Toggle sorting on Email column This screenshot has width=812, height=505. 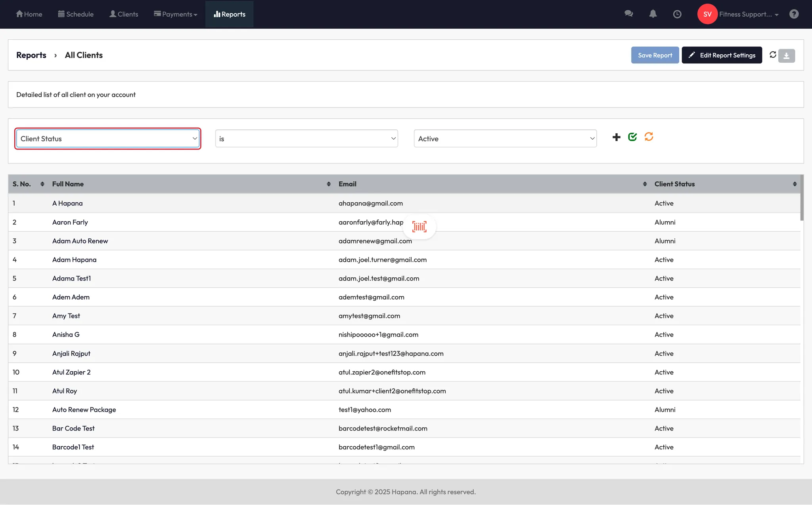(645, 184)
